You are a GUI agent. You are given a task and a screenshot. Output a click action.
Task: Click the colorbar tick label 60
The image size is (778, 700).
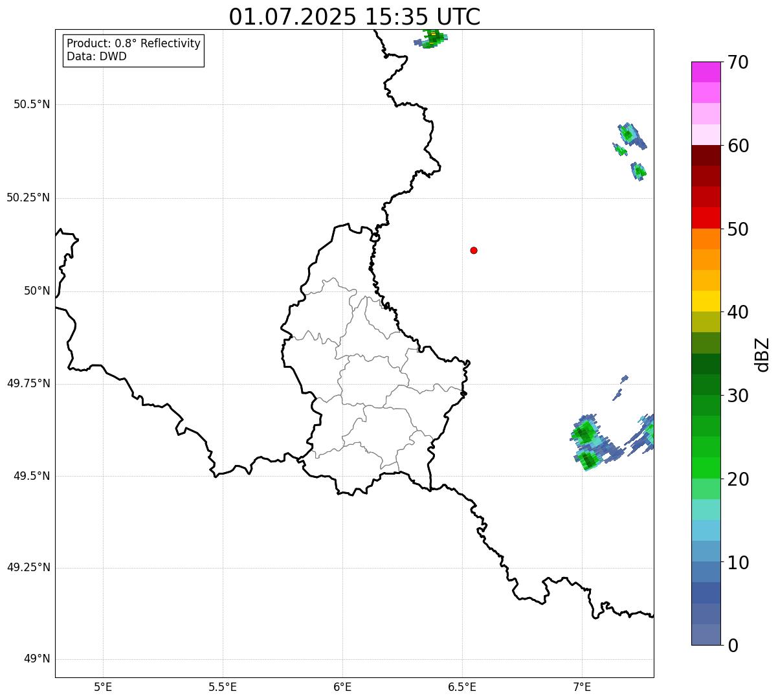[x=738, y=146]
